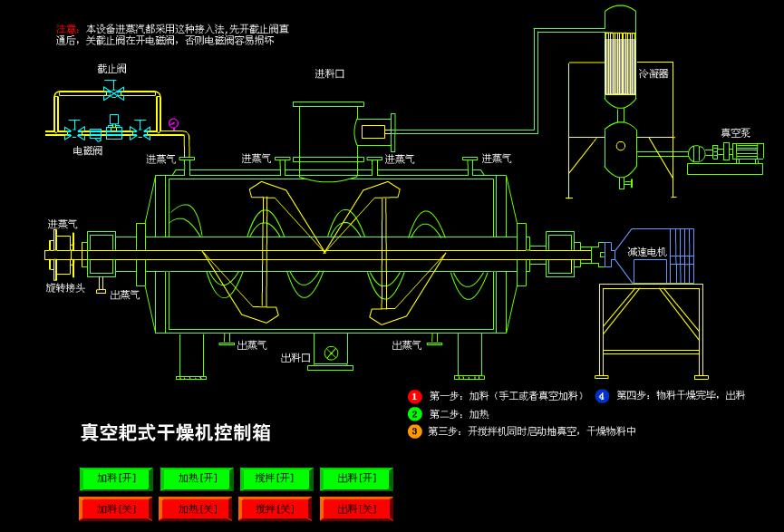The width and height of the screenshot is (784, 532).
Task: Click the 进料口 feed hopper graphic
Action: 328,140
